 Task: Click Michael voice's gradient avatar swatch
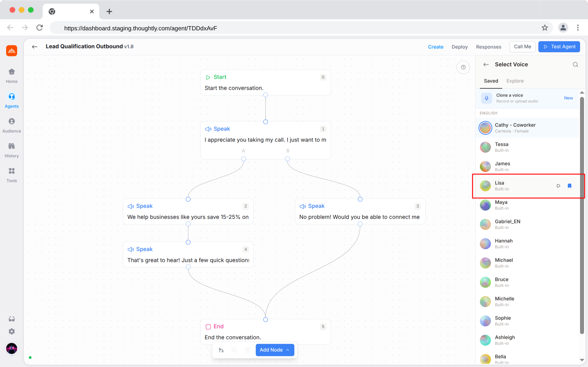tap(485, 263)
